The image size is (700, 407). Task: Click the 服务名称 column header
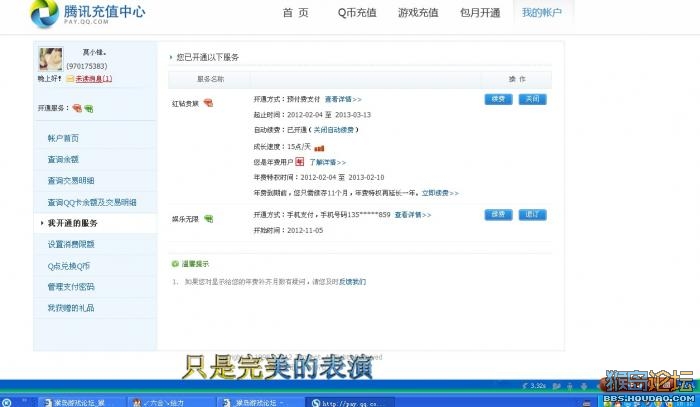click(210, 79)
